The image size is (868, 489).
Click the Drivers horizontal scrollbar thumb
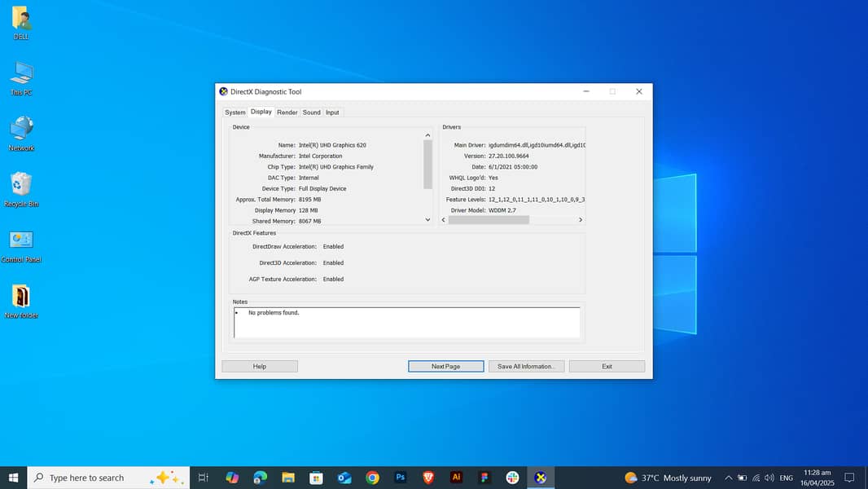[489, 220]
